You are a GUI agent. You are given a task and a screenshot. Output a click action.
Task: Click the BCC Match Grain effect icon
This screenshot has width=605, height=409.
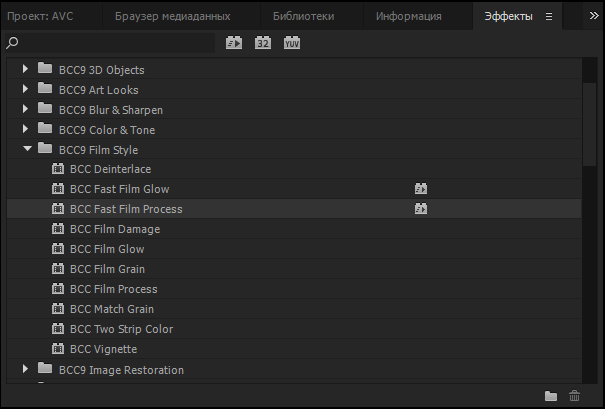tap(58, 309)
